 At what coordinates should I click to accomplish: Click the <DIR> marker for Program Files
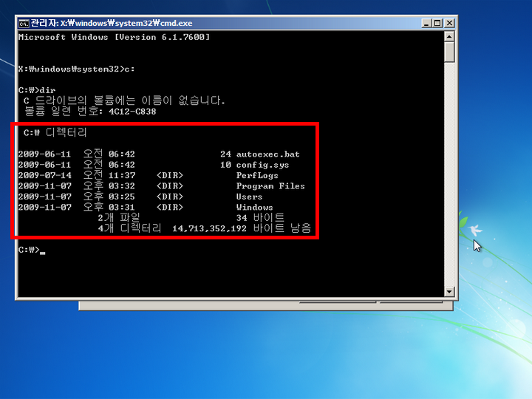click(170, 186)
